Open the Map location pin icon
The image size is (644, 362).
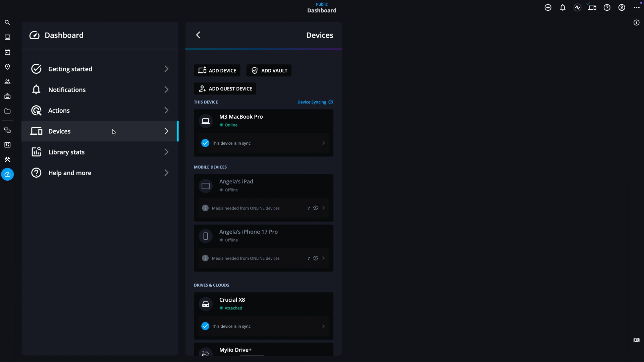pyautogui.click(x=7, y=67)
